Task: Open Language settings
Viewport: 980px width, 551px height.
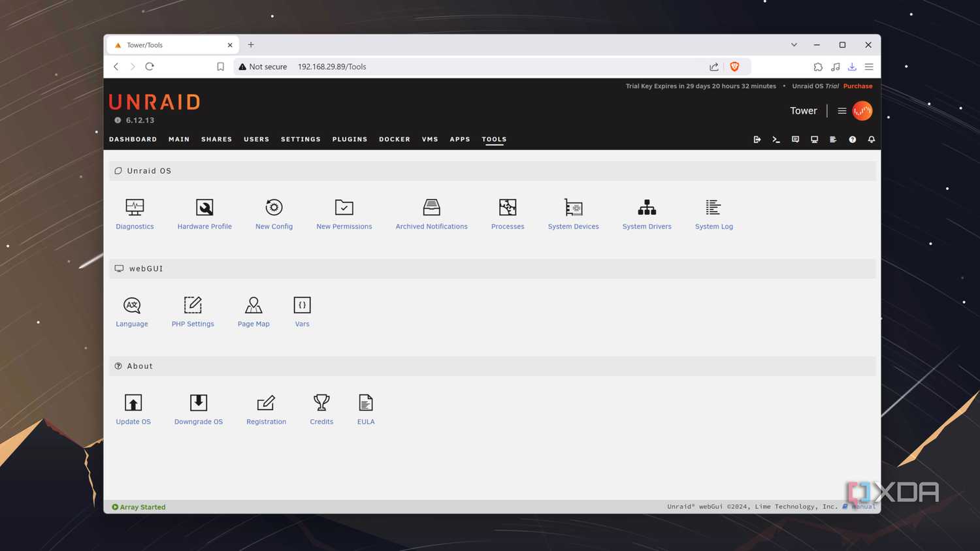Action: pos(132,311)
